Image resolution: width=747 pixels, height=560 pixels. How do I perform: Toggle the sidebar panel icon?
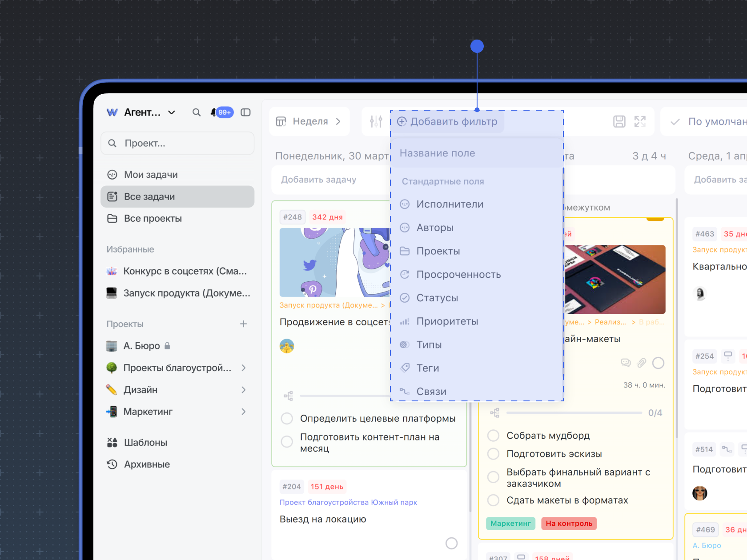[245, 112]
